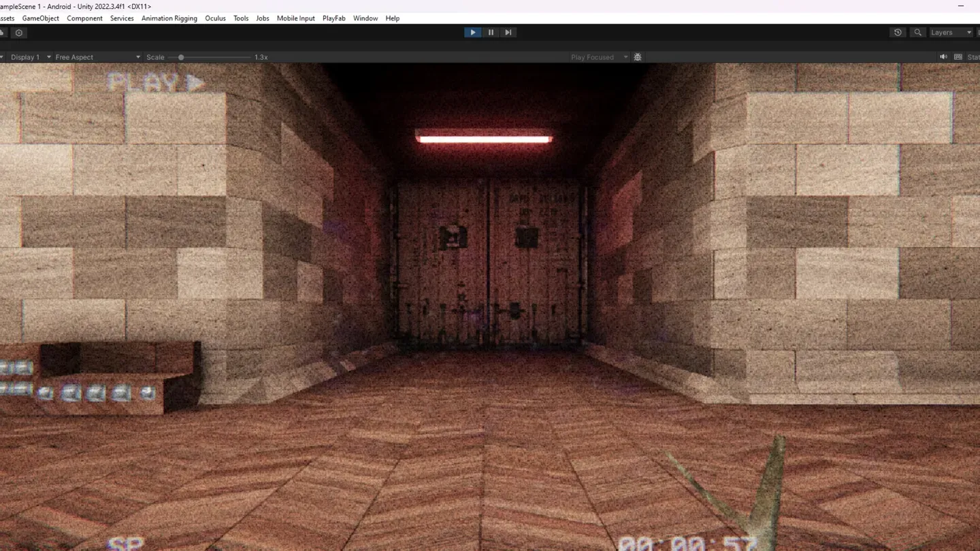Screen dimensions: 980x551
Task: Toggle the frame debugger bug icon
Action: tap(638, 57)
